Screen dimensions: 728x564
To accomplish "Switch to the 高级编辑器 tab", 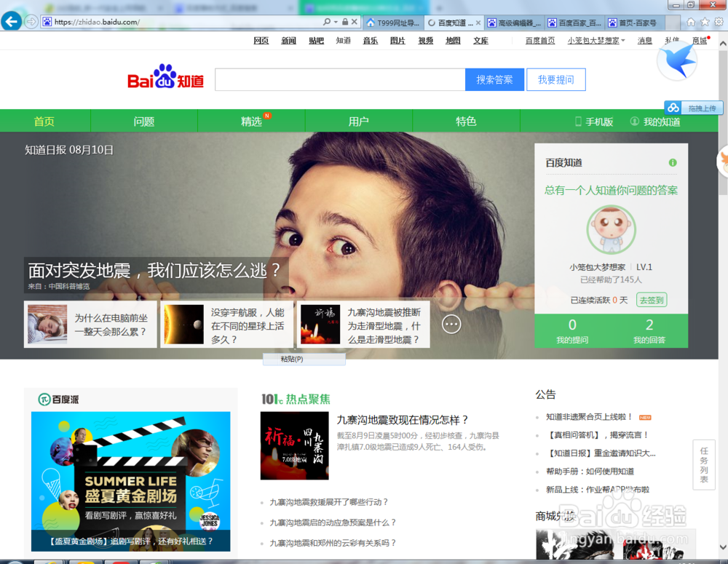I will tap(514, 23).
